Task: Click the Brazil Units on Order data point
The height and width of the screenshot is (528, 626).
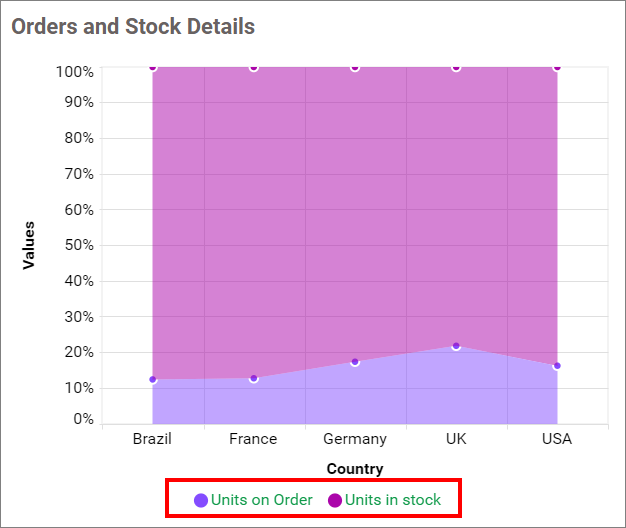Action: (x=153, y=380)
